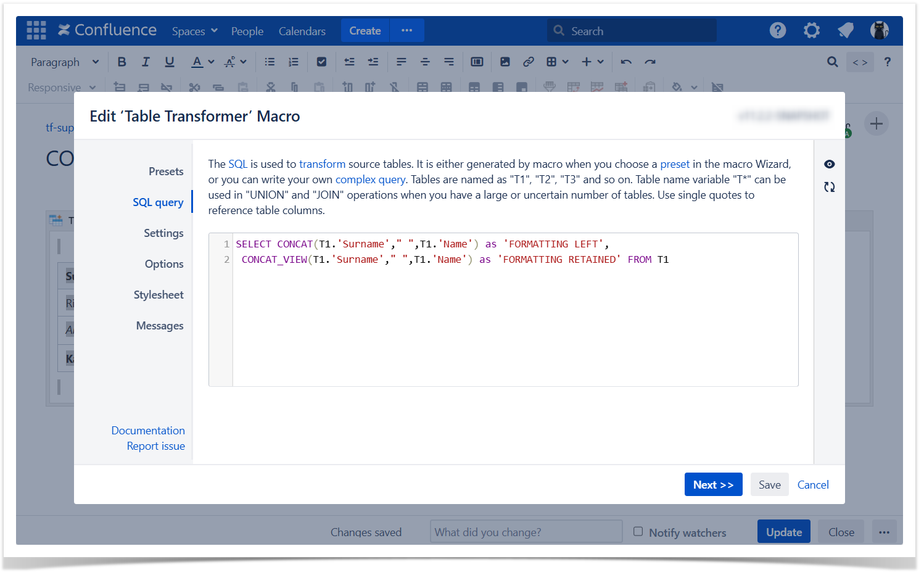Click the refresh arrows icon in macro dialog
This screenshot has width=924, height=575.
(830, 187)
